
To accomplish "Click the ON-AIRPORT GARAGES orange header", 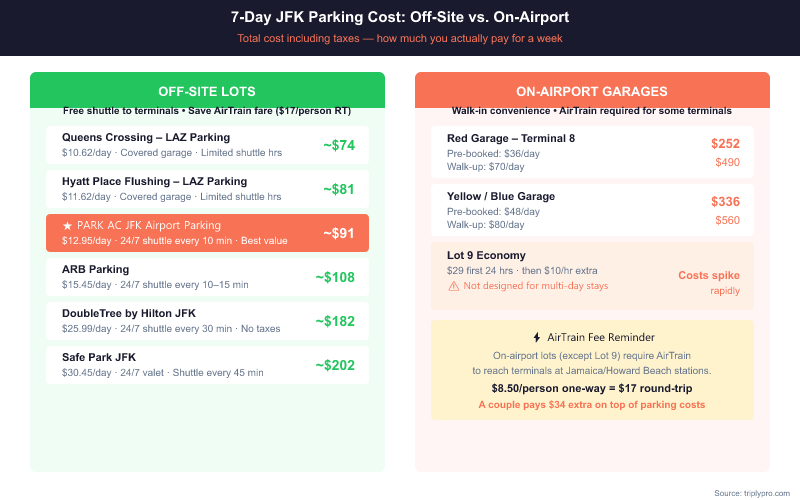I will coord(592,90).
